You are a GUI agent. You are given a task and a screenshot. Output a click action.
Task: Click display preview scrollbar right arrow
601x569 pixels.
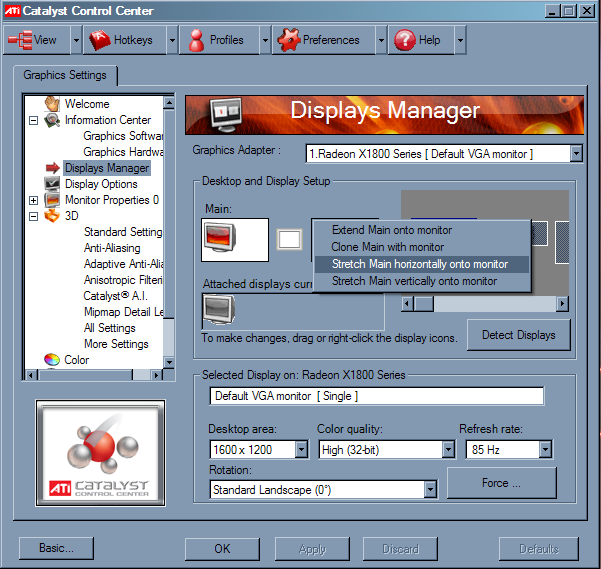(x=562, y=304)
